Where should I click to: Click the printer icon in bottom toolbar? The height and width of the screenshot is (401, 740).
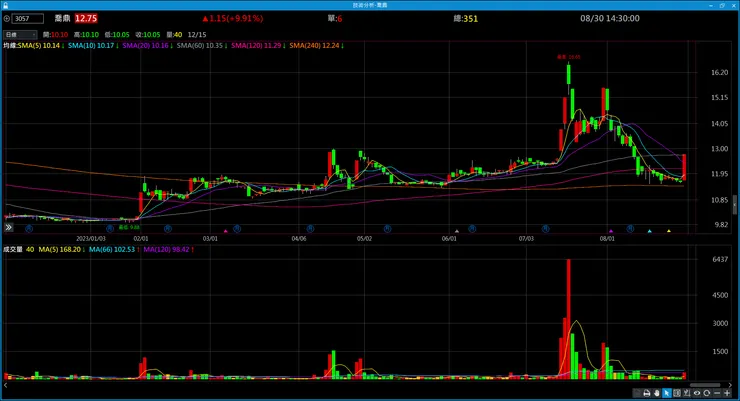[647, 393]
